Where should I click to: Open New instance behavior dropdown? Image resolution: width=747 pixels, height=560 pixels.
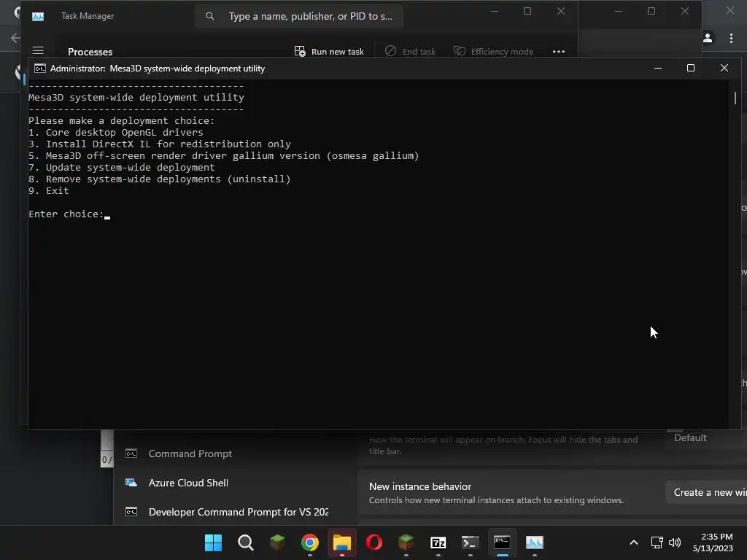tap(706, 492)
